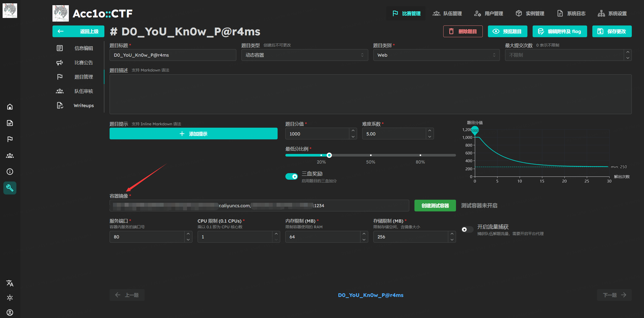
Task: Click the 最低分比例 slider handle
Action: 329,155
